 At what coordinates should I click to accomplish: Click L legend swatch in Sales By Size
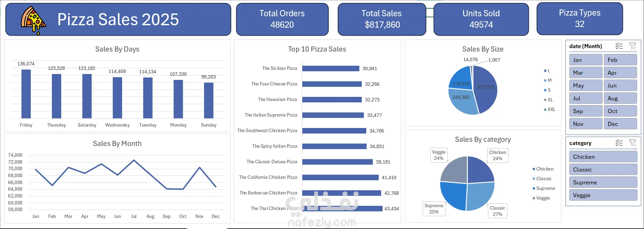pos(545,71)
